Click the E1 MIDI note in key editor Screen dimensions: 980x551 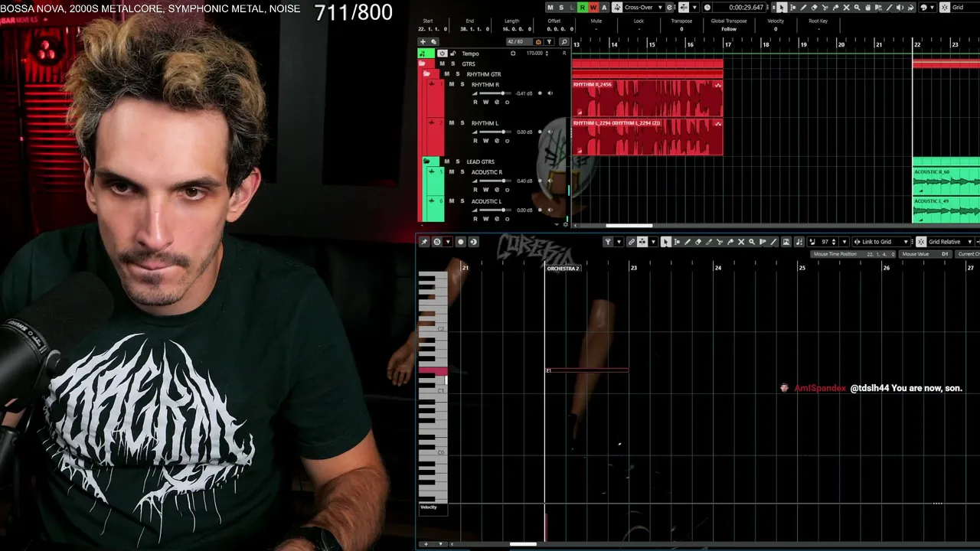pyautogui.click(x=586, y=370)
